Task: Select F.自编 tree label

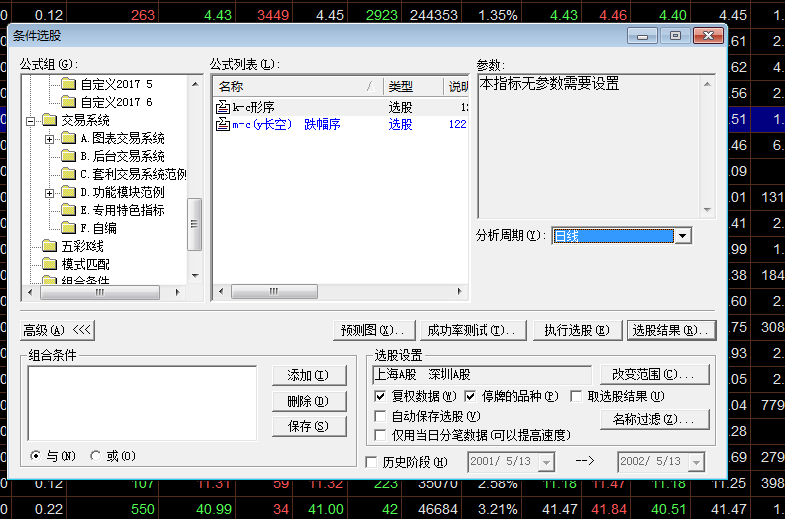Action: pyautogui.click(x=98, y=228)
